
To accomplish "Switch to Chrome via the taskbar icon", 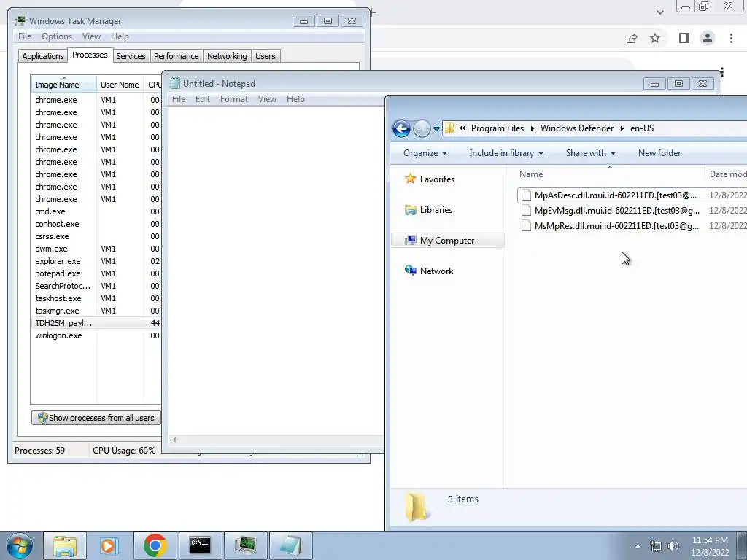I will [x=155, y=545].
